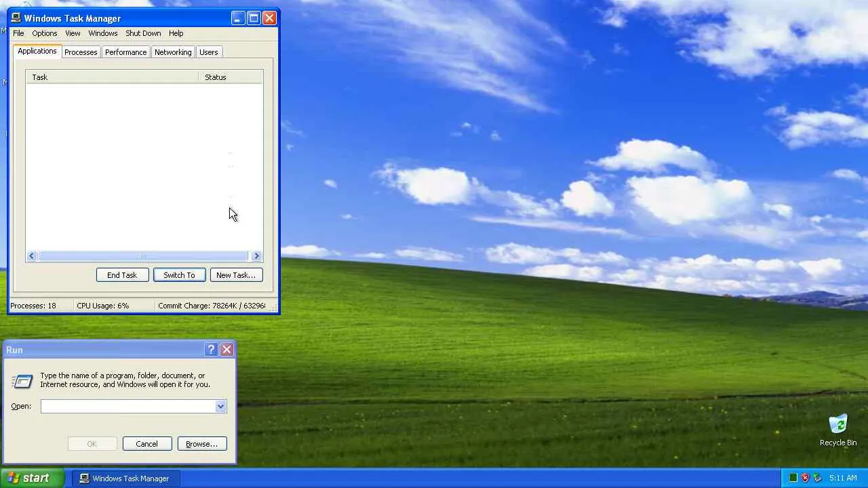The width and height of the screenshot is (868, 488).
Task: Click the End Task button
Action: tap(122, 274)
